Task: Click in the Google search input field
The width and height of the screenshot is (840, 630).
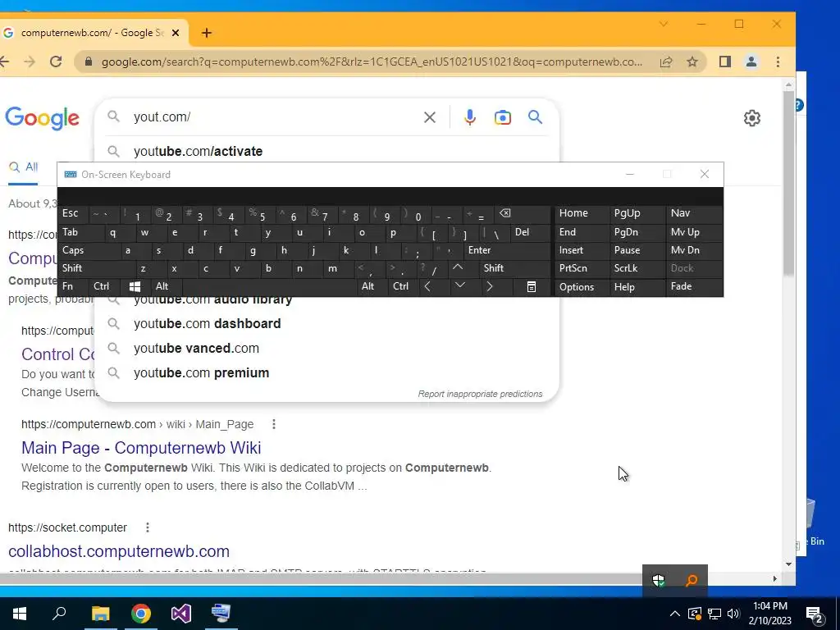Action: point(273,116)
